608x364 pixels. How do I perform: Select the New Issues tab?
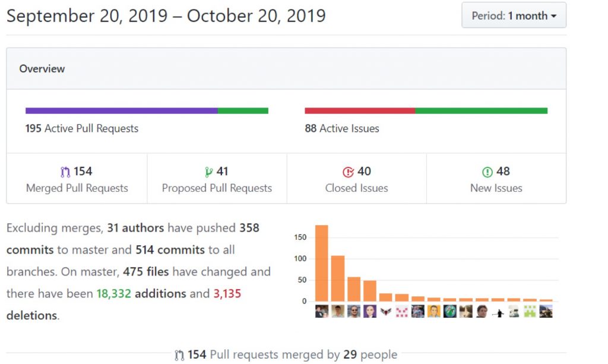pyautogui.click(x=496, y=179)
